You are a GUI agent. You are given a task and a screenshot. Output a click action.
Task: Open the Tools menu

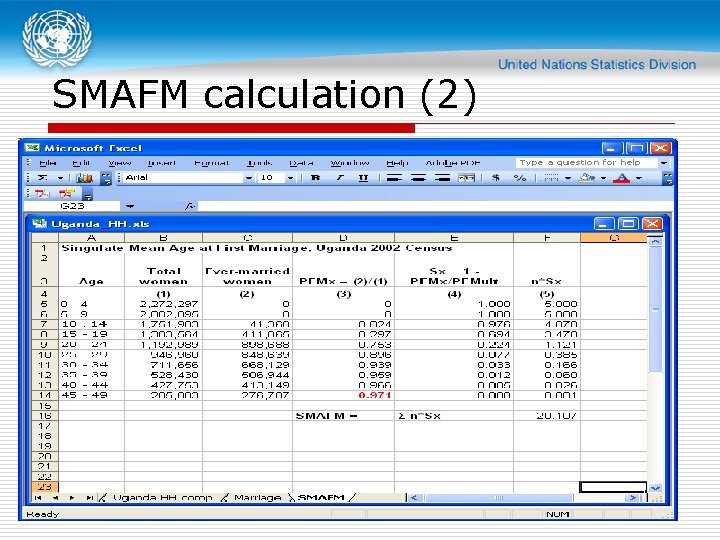pos(259,163)
